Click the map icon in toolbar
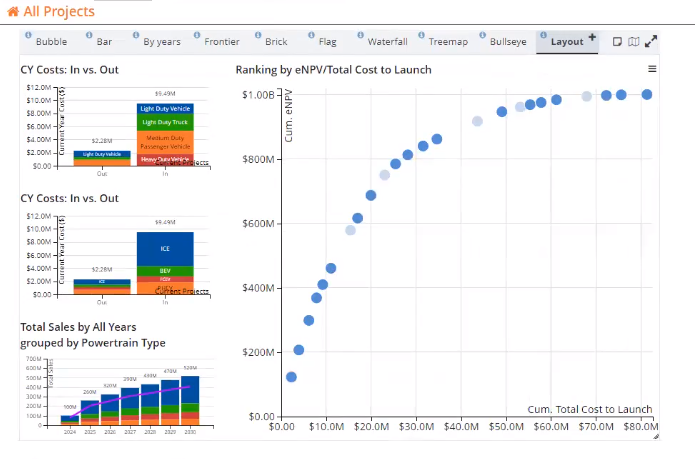The height and width of the screenshot is (459, 695). coord(634,42)
